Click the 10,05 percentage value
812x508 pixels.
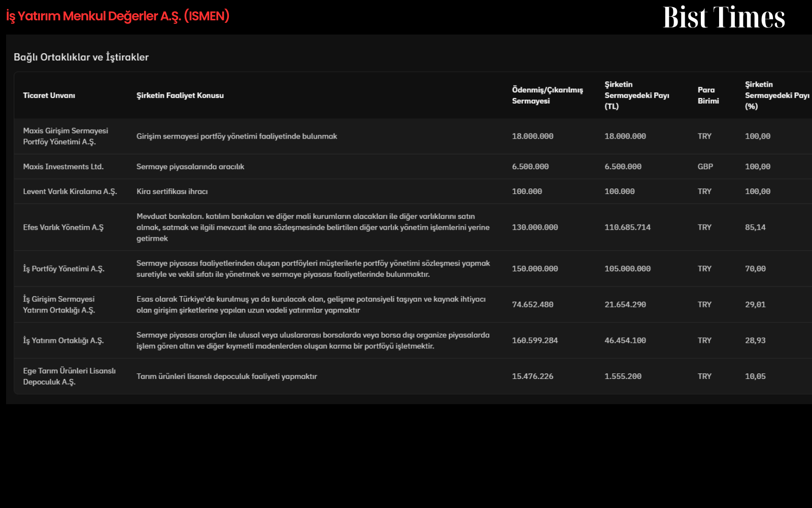coord(755,376)
